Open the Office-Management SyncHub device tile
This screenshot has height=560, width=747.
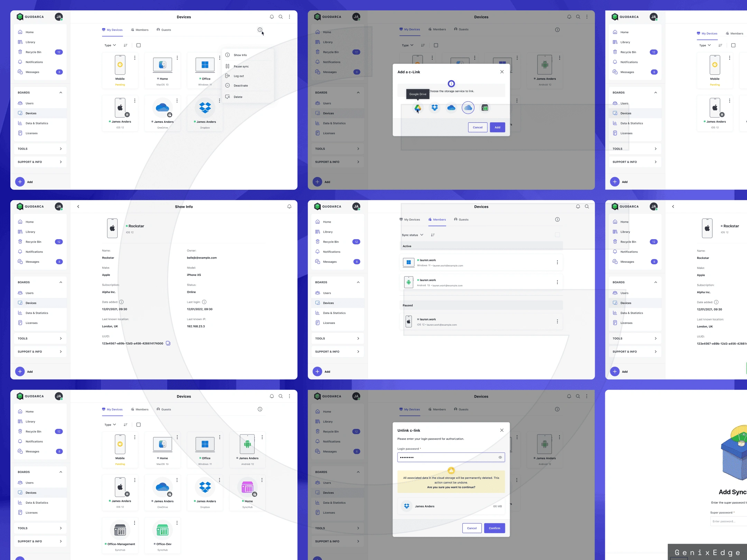[x=120, y=531]
